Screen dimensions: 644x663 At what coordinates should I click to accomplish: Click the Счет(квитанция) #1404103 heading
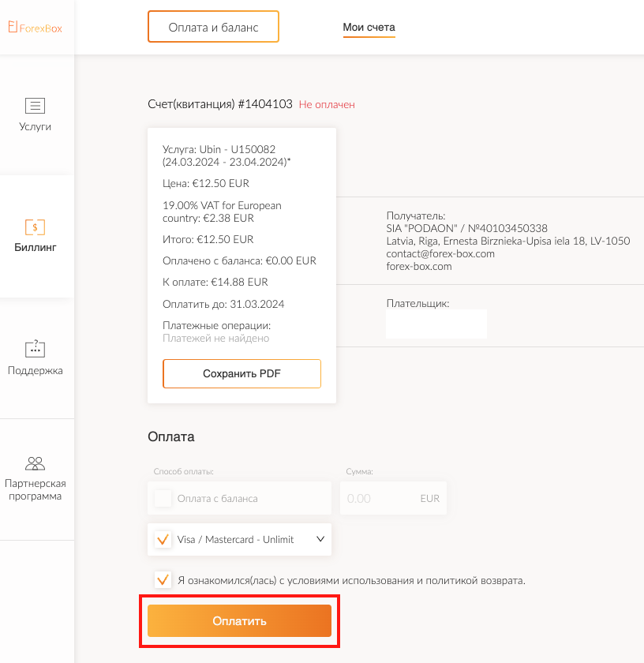[219, 104]
